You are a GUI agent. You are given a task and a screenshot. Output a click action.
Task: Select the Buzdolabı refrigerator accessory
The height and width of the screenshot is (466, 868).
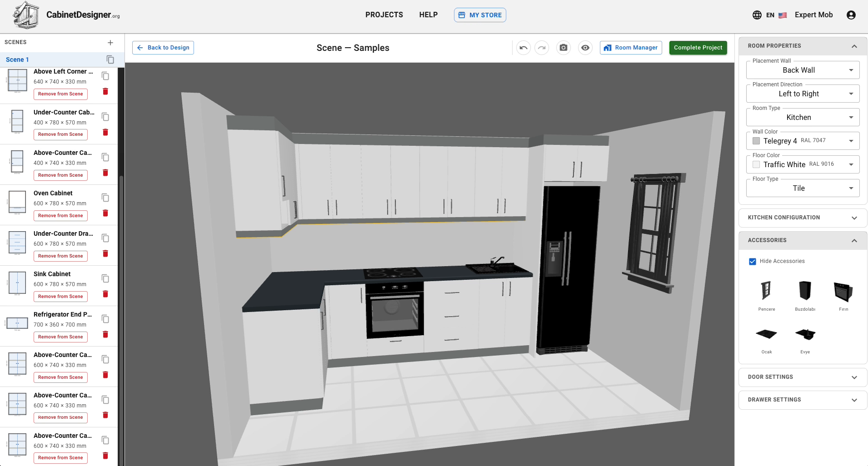[x=805, y=295]
